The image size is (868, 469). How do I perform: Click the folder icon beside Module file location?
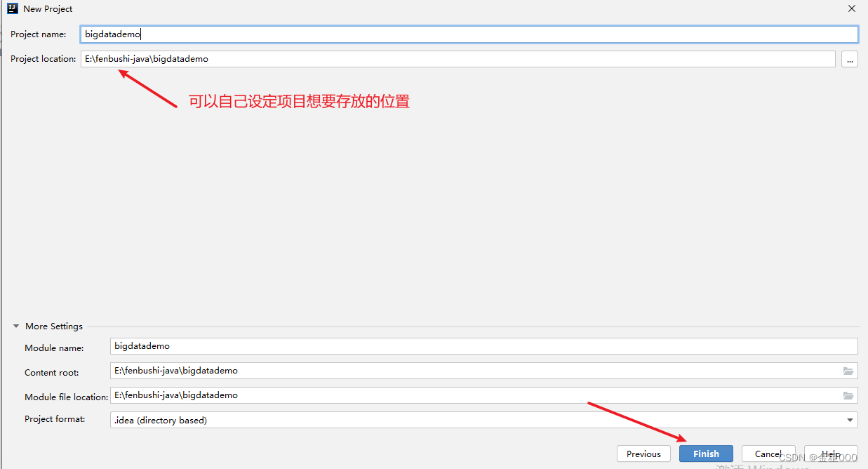[x=848, y=395]
